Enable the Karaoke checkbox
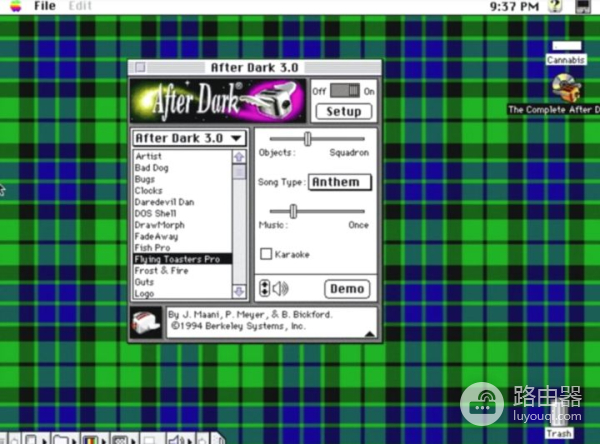Image resolution: width=600 pixels, height=444 pixels. 266,254
